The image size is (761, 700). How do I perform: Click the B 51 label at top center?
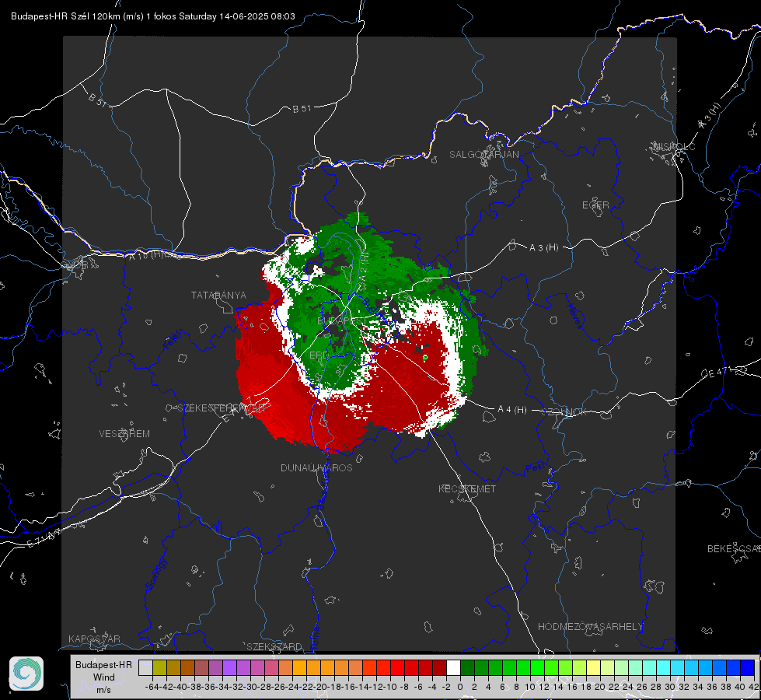(x=302, y=110)
